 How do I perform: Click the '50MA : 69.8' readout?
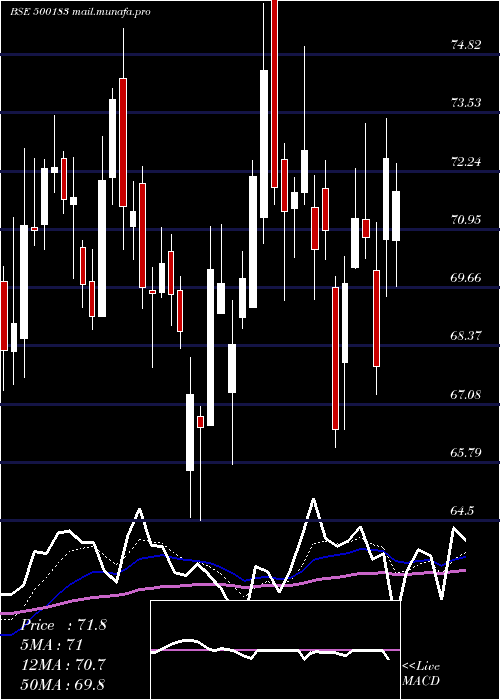pos(63,685)
